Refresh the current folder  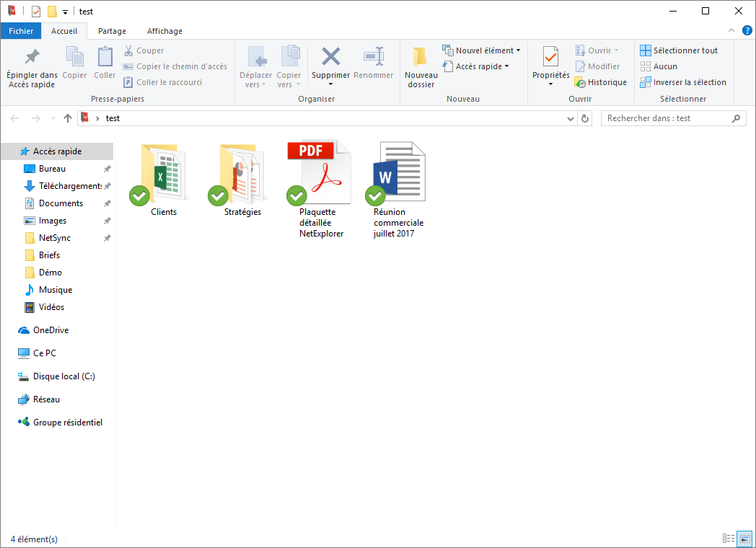[585, 118]
